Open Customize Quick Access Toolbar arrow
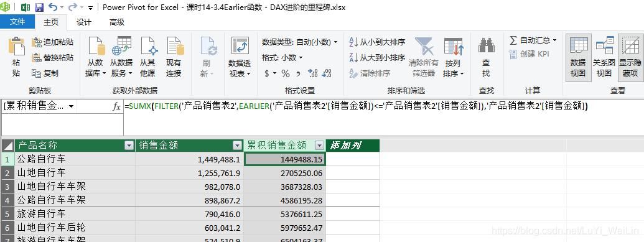 click(90, 7)
